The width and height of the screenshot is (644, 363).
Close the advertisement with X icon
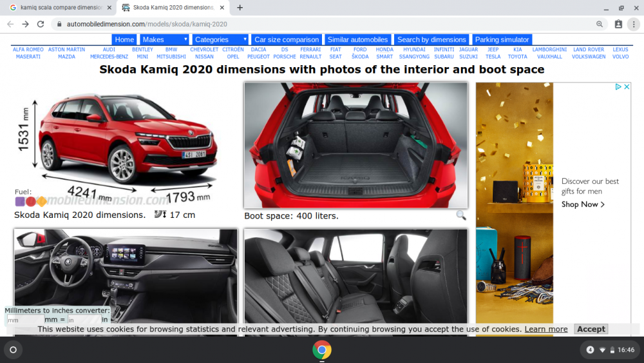coord(627,87)
